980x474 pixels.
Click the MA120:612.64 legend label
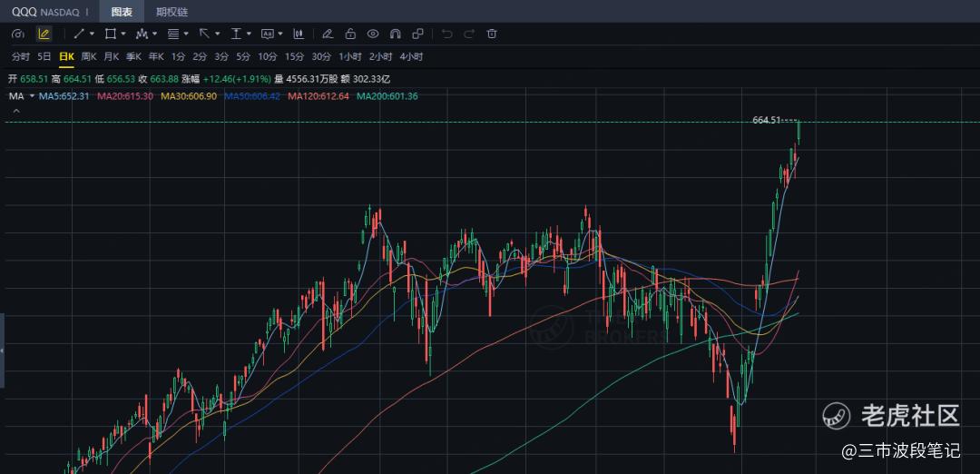[x=318, y=96]
